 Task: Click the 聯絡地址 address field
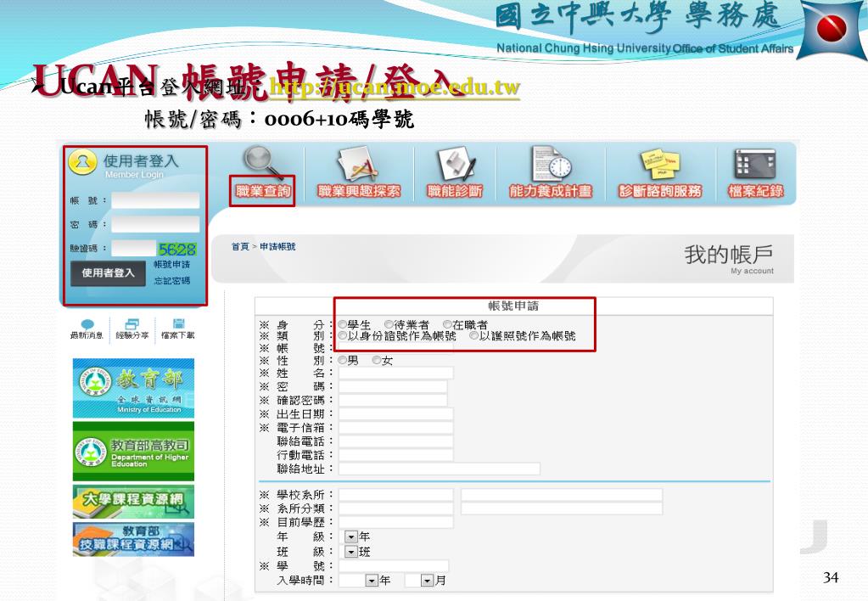440,469
